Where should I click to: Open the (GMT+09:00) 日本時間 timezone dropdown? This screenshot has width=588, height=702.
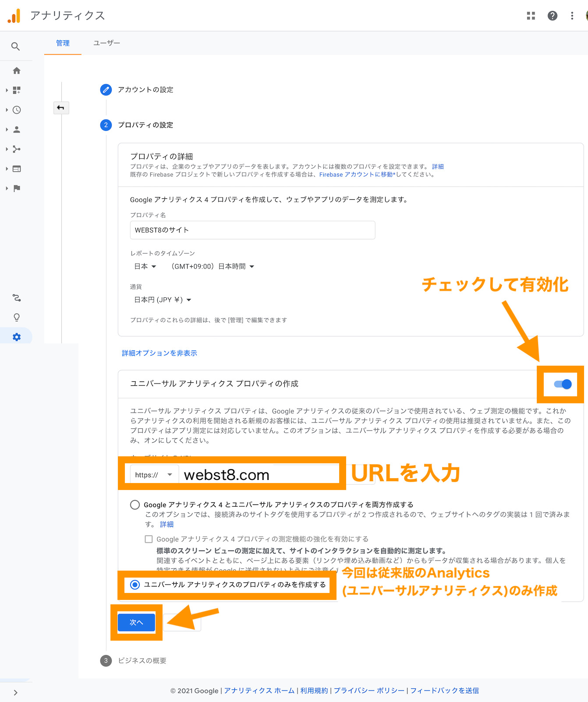pyautogui.click(x=212, y=266)
